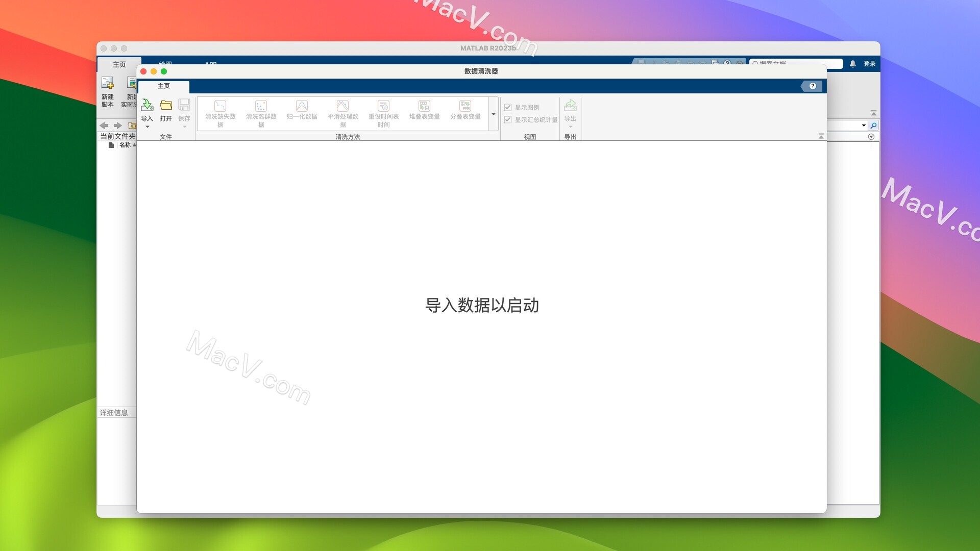
Task: Open the MATLAB address bar dropdown arrow
Action: point(864,126)
